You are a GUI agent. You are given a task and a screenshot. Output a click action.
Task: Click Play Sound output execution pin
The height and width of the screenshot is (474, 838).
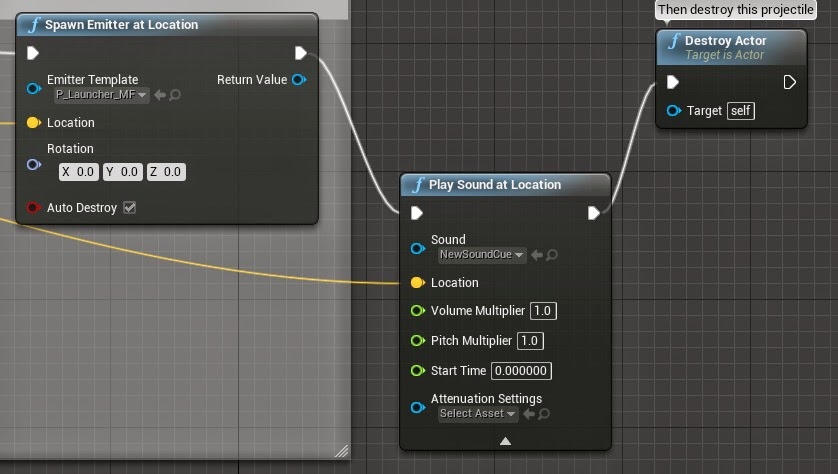click(593, 213)
